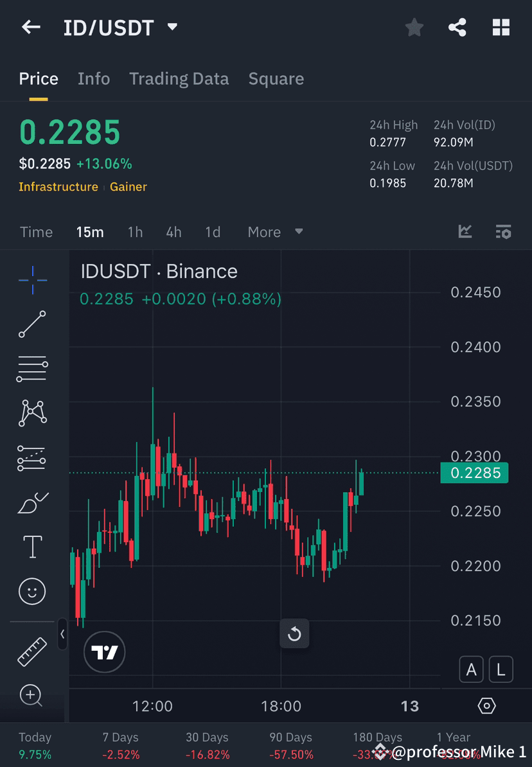Select the ruler measure tool
This screenshot has width=532, height=767.
point(32,651)
